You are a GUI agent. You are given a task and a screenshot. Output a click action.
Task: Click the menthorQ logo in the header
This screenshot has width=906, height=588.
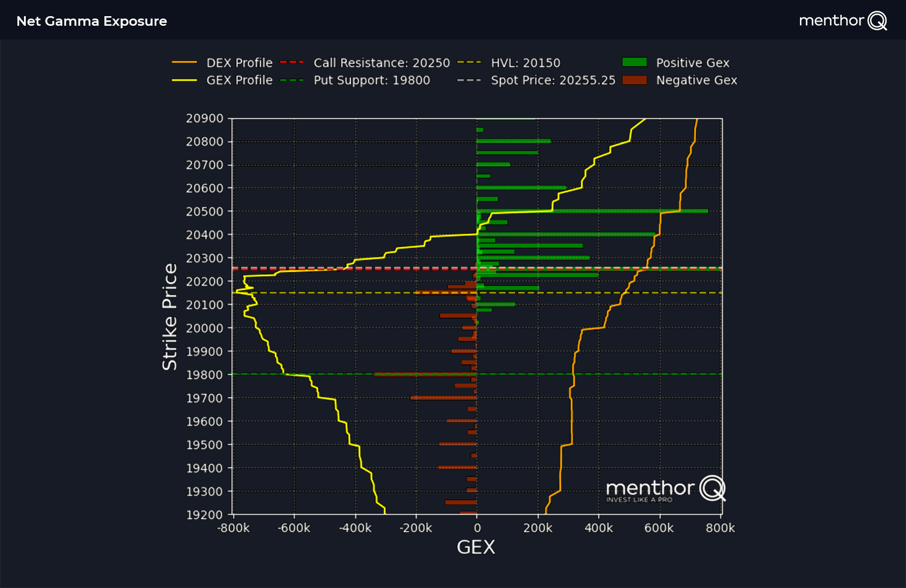[x=843, y=20]
